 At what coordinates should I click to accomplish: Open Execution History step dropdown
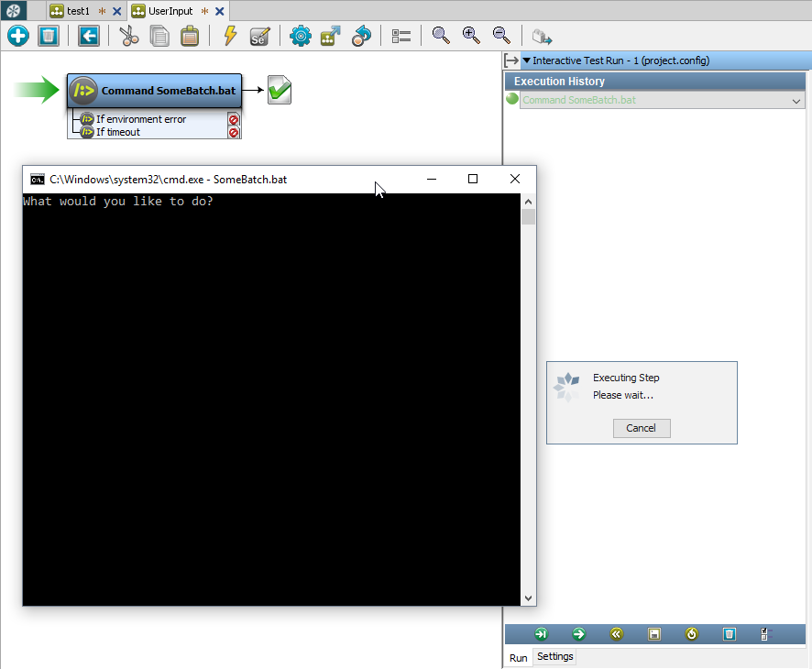pyautogui.click(x=796, y=101)
